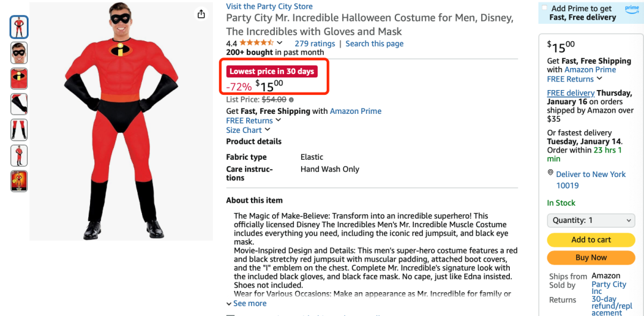Image resolution: width=644 pixels, height=316 pixels.
Task: Click the Add to cart button
Action: (x=591, y=240)
